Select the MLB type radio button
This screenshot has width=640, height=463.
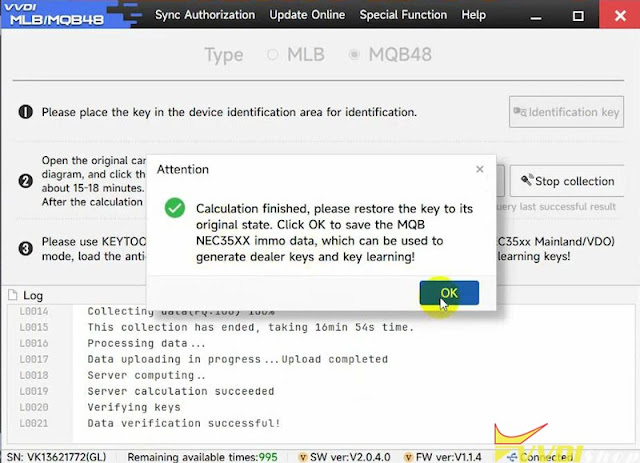pyautogui.click(x=272, y=54)
